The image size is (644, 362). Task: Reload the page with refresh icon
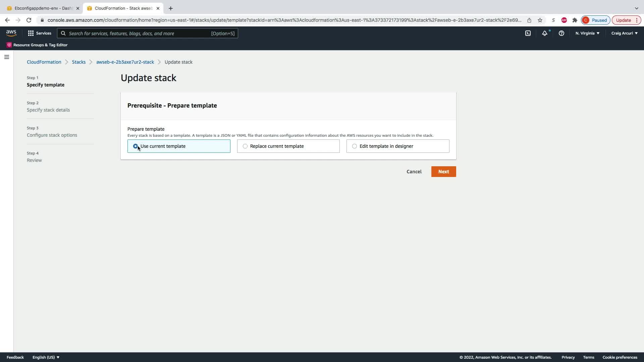pyautogui.click(x=29, y=20)
